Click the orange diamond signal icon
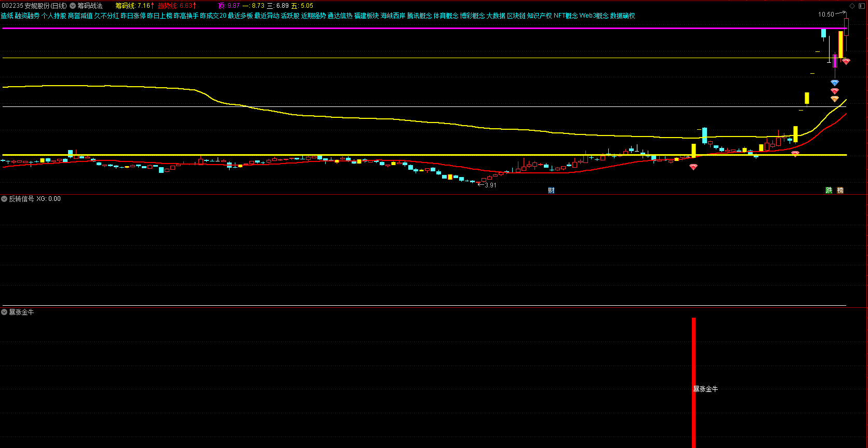This screenshot has height=448, width=868. point(835,99)
